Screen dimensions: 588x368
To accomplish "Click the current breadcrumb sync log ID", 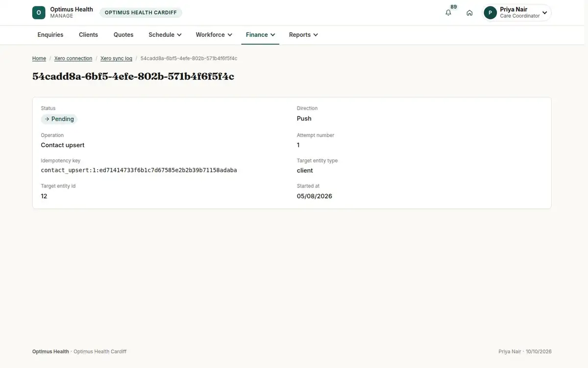I will (189, 58).
